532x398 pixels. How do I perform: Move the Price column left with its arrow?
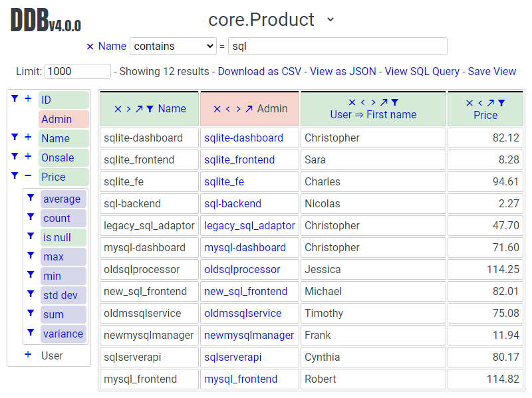480,103
